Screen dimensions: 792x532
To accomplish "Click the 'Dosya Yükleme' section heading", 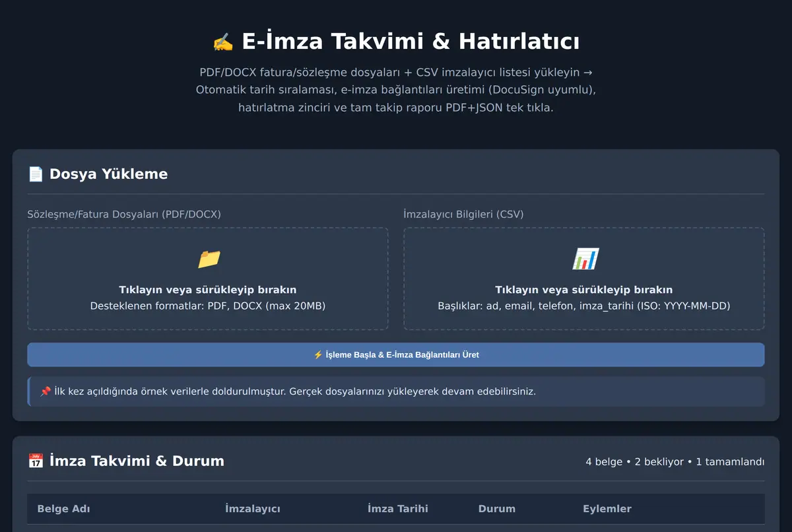I will pyautogui.click(x=108, y=174).
